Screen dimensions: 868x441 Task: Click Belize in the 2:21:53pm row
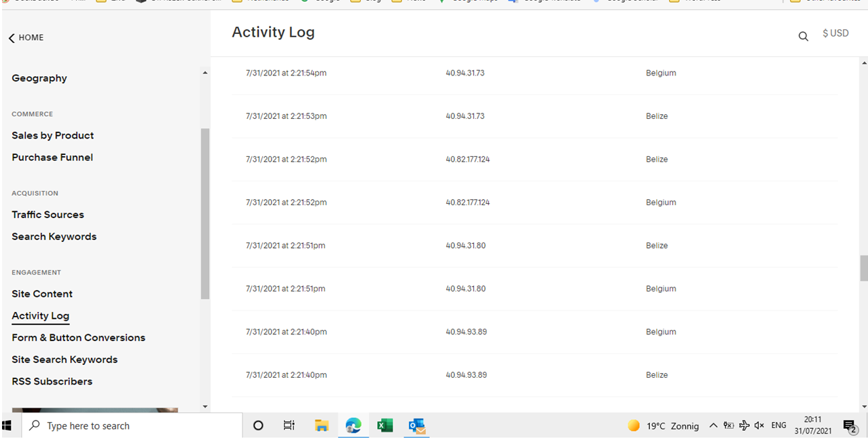coord(657,116)
